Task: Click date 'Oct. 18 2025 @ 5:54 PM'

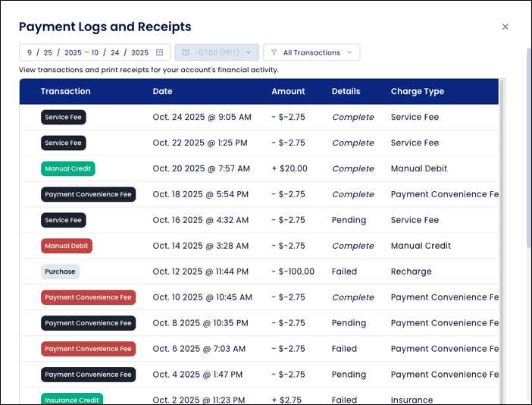Action: click(x=201, y=194)
